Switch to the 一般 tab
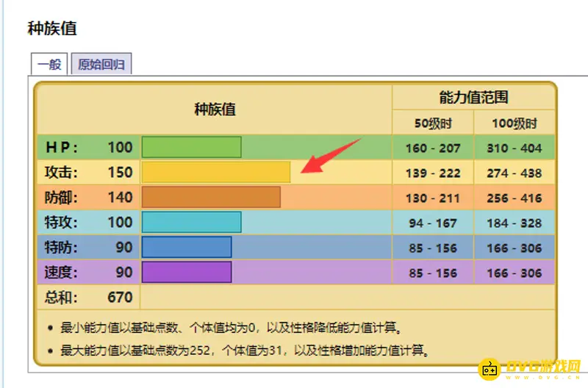This screenshot has width=588, height=388. coord(49,64)
